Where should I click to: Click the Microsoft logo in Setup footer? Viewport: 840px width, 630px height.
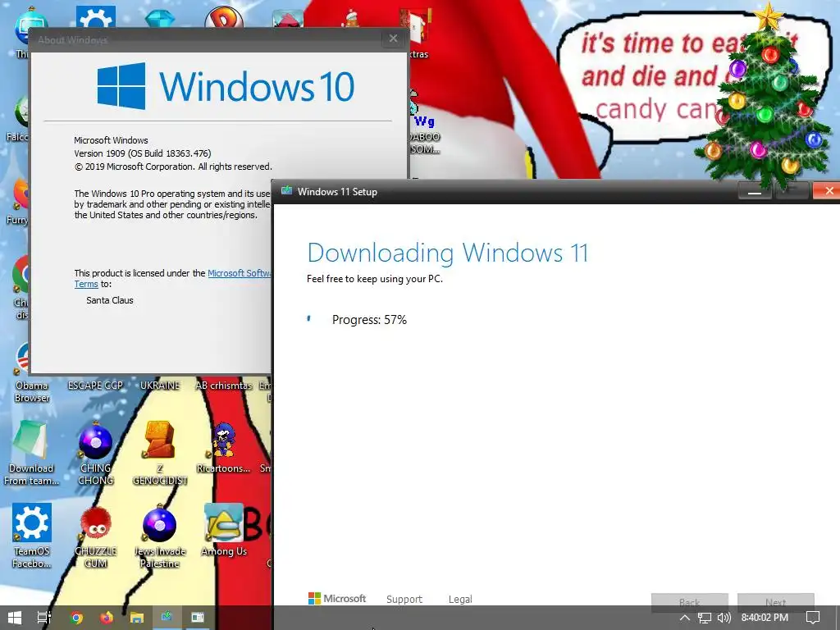point(337,598)
